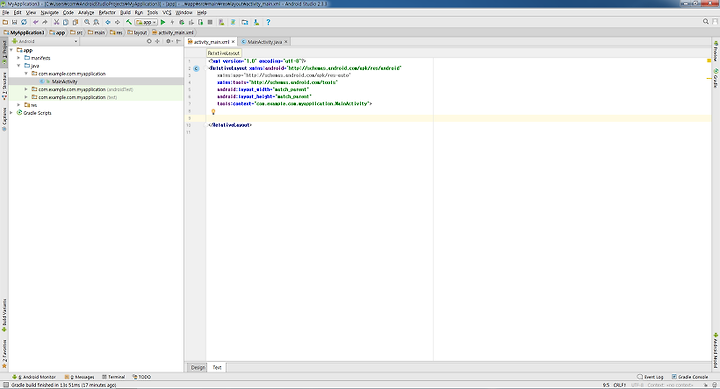Image resolution: width=720 pixels, height=389 pixels.
Task: Close the MainActivity.java tab
Action: click(x=286, y=42)
